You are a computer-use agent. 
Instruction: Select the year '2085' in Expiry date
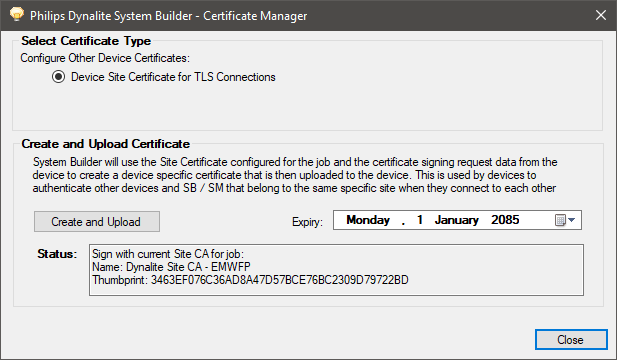(505, 220)
